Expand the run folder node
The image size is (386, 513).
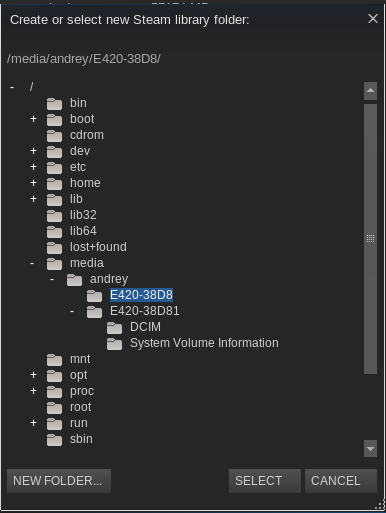point(33,423)
